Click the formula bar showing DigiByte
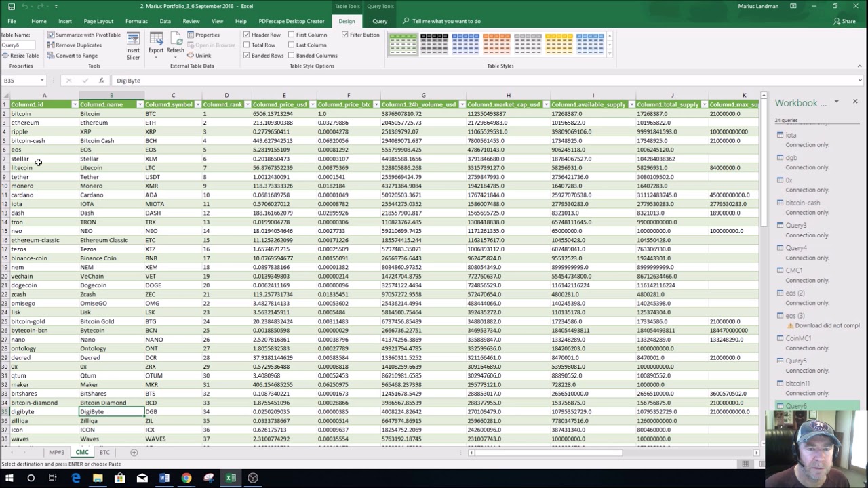This screenshot has height=488, width=868. 485,81
